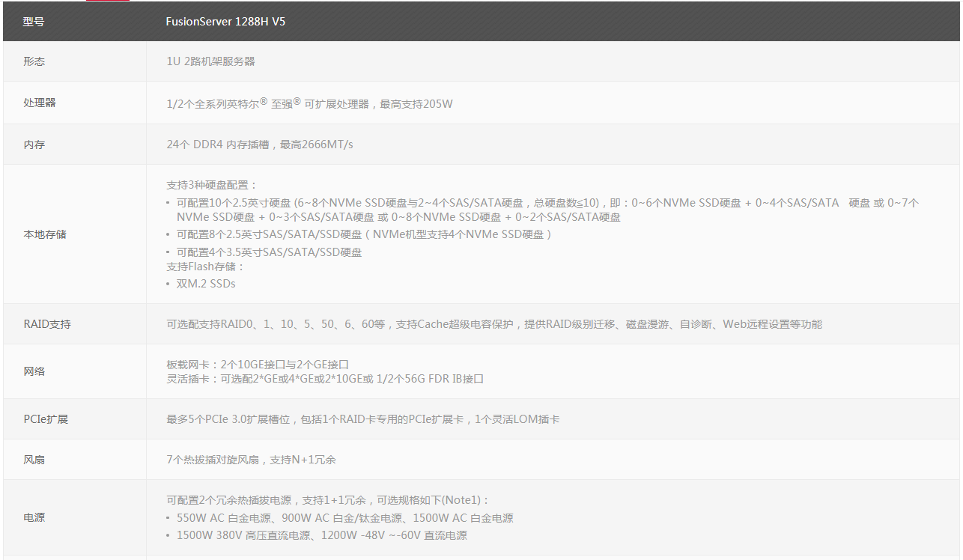Click the PCIe扩展 row label
963x560 pixels.
coord(46,419)
